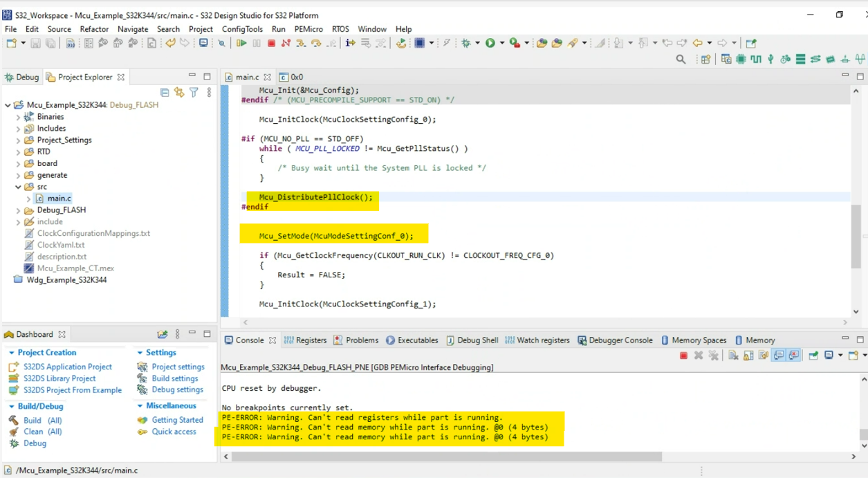Collapse the src folder in Project Explorer
The height and width of the screenshot is (478, 868).
19,186
